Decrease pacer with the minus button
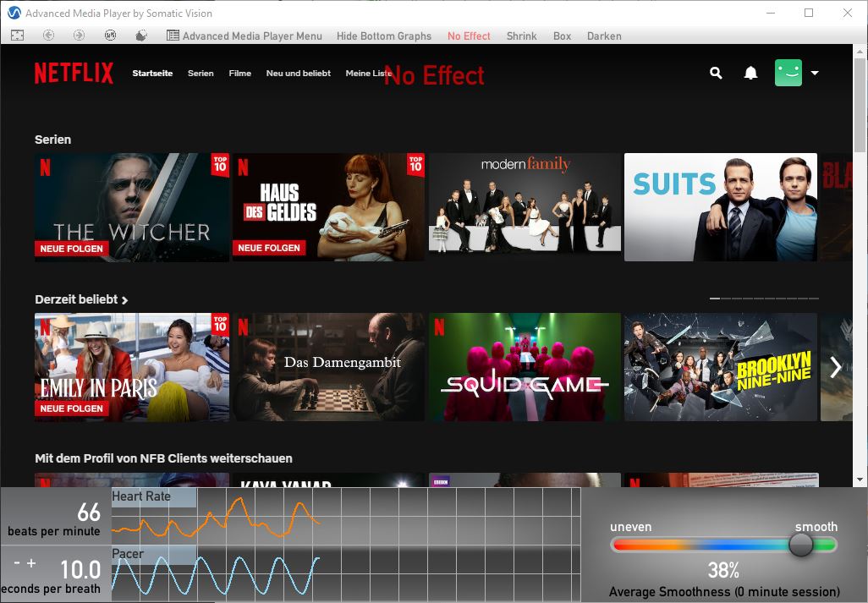This screenshot has height=603, width=868. [17, 563]
